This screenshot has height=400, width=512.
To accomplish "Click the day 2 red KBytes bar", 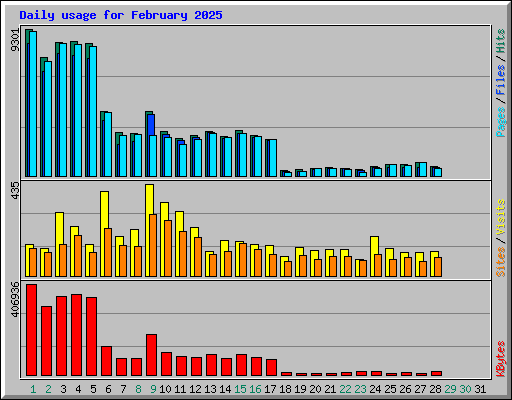I will [x=47, y=341].
